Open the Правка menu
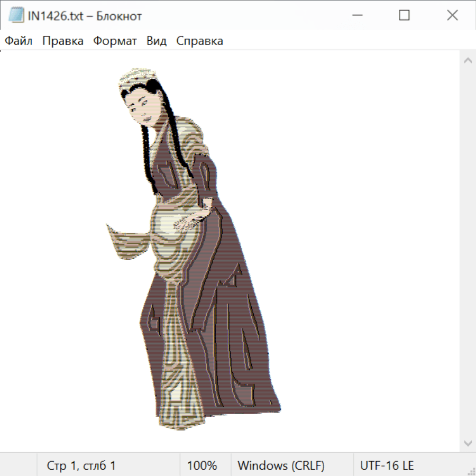The image size is (476, 476). [x=63, y=41]
